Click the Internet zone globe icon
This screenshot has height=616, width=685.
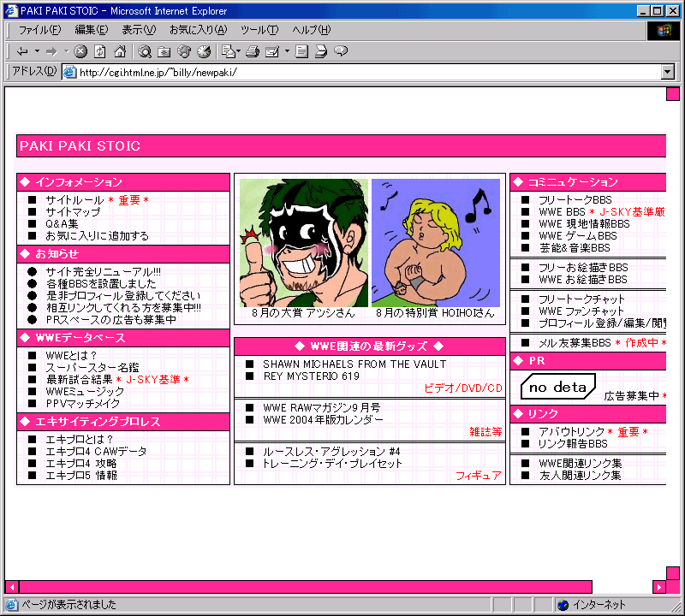[563, 605]
